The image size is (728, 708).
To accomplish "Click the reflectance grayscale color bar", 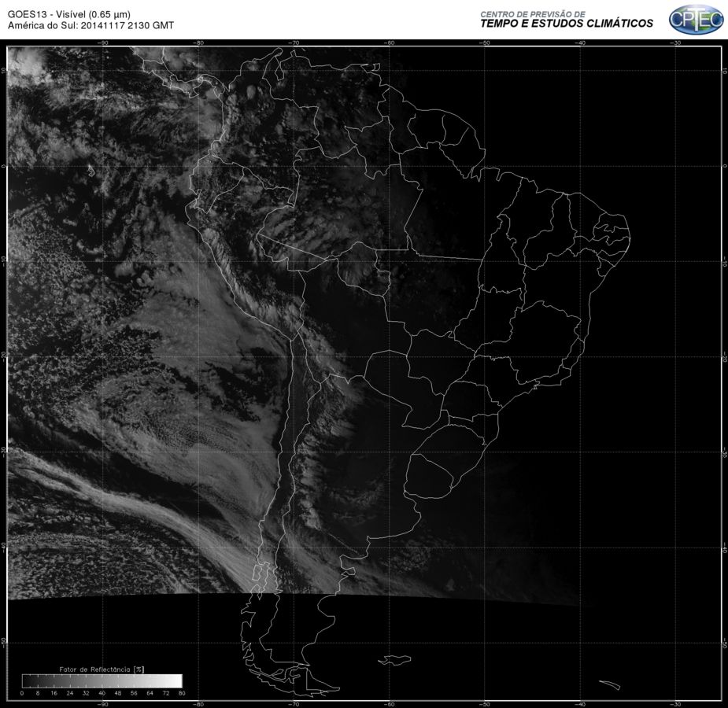I will pyautogui.click(x=102, y=680).
